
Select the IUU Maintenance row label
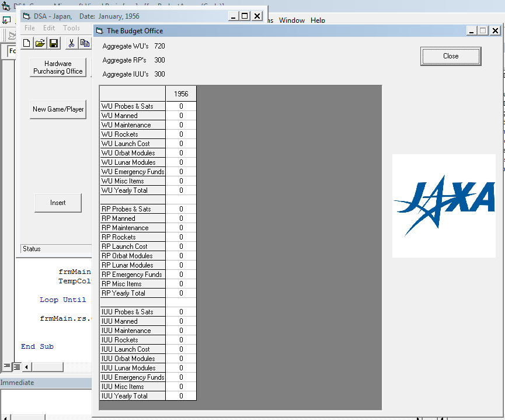pos(133,331)
